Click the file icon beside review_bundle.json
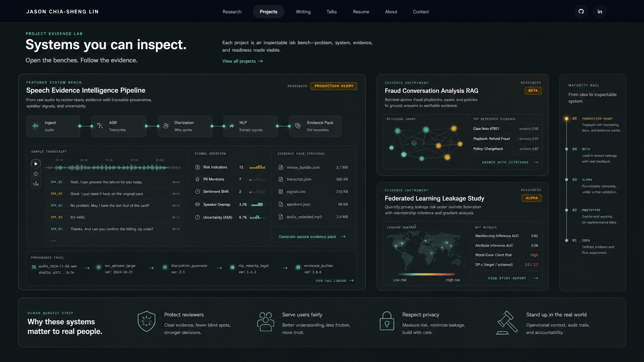644x362 pixels. 281,167
